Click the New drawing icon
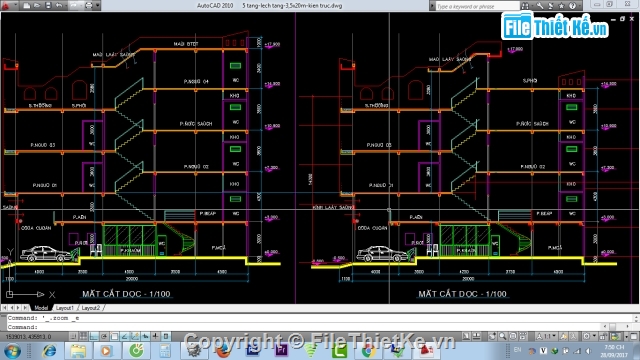The width and height of the screenshot is (640, 360). [27, 5]
